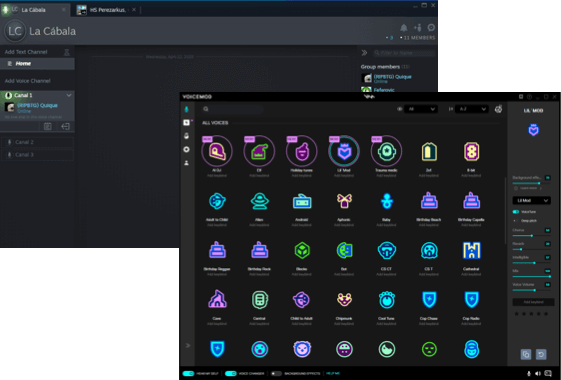Select the Baby voice icon
The image size is (561, 380).
pyautogui.click(x=386, y=201)
